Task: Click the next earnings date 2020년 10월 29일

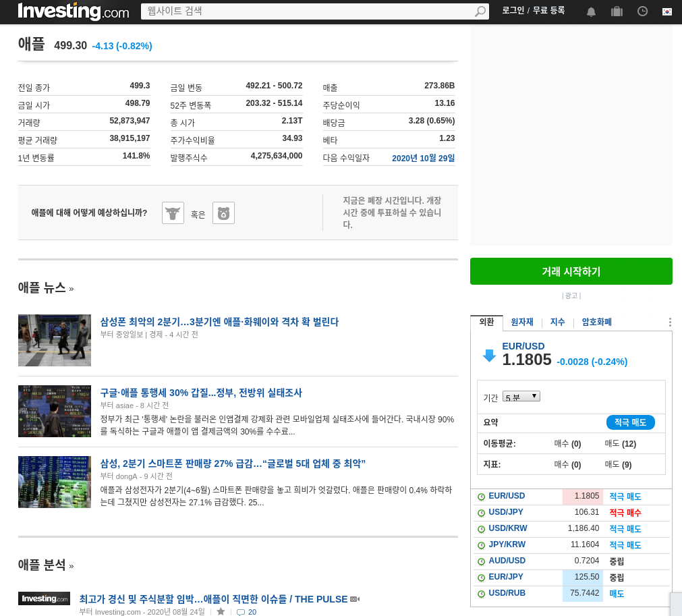Action: (x=423, y=159)
